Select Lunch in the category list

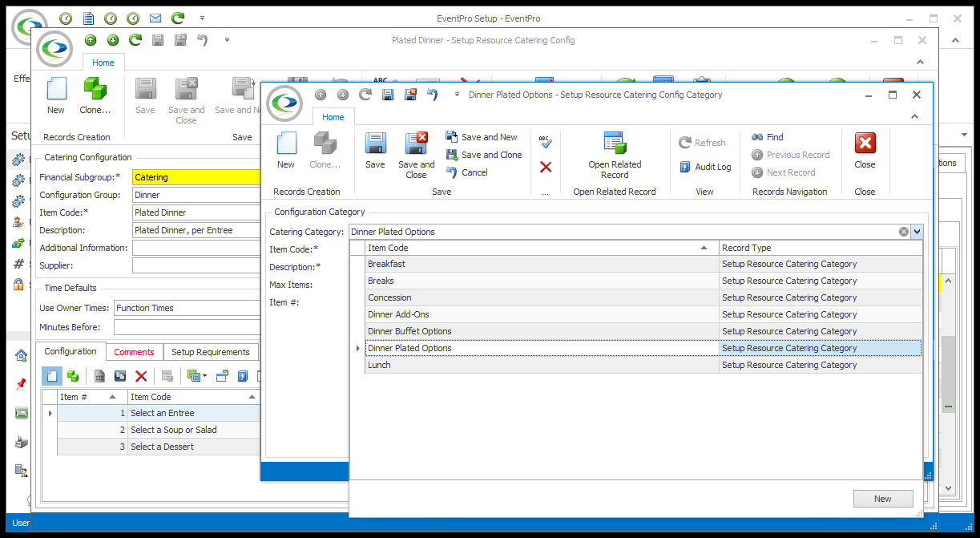643,365
